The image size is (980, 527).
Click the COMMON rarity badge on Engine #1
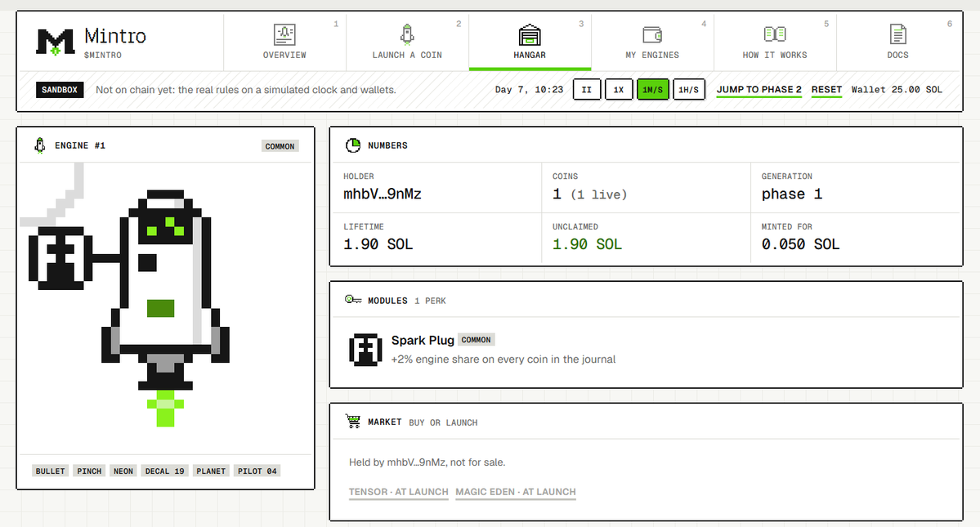[x=280, y=146]
